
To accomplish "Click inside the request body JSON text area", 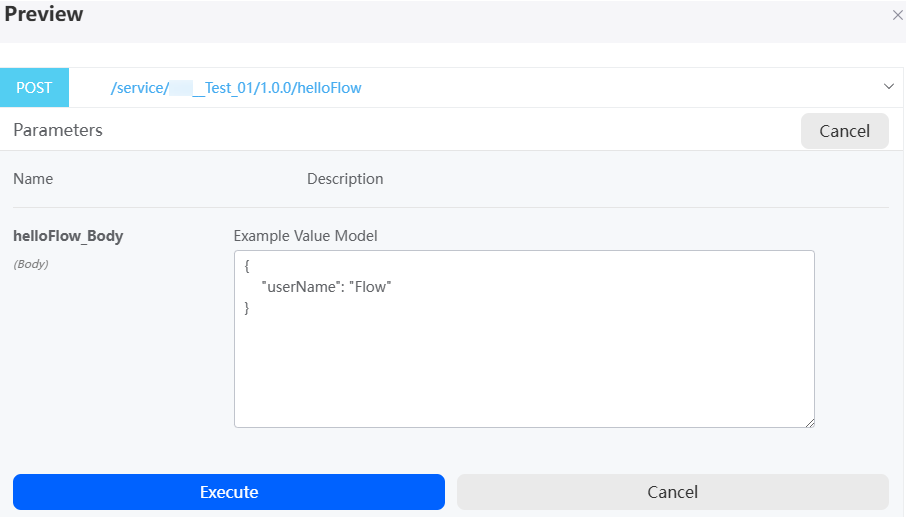I will [x=524, y=339].
